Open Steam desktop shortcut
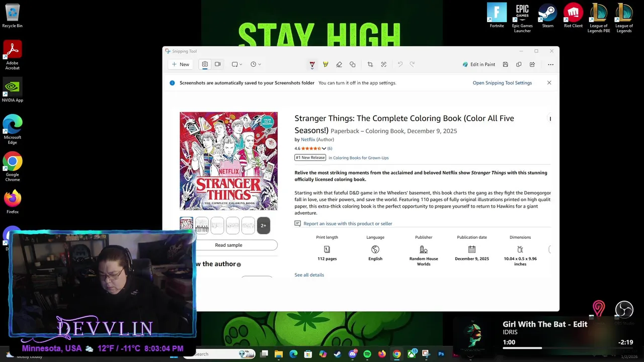 click(x=547, y=16)
